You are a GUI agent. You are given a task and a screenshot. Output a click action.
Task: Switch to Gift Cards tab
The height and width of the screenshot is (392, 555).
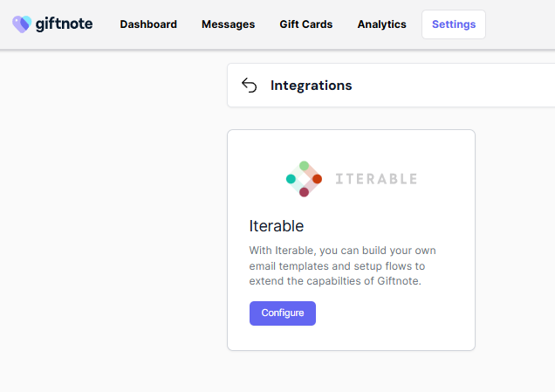[306, 24]
